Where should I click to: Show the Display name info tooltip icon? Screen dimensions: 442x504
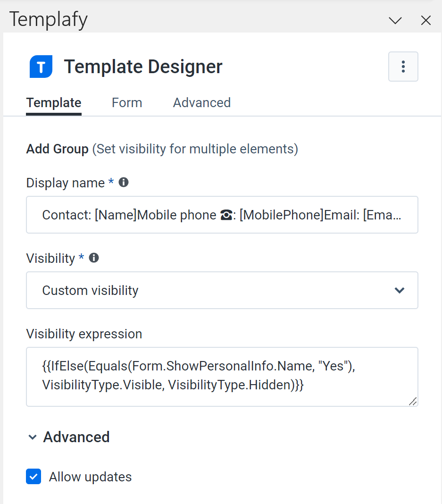tap(124, 182)
